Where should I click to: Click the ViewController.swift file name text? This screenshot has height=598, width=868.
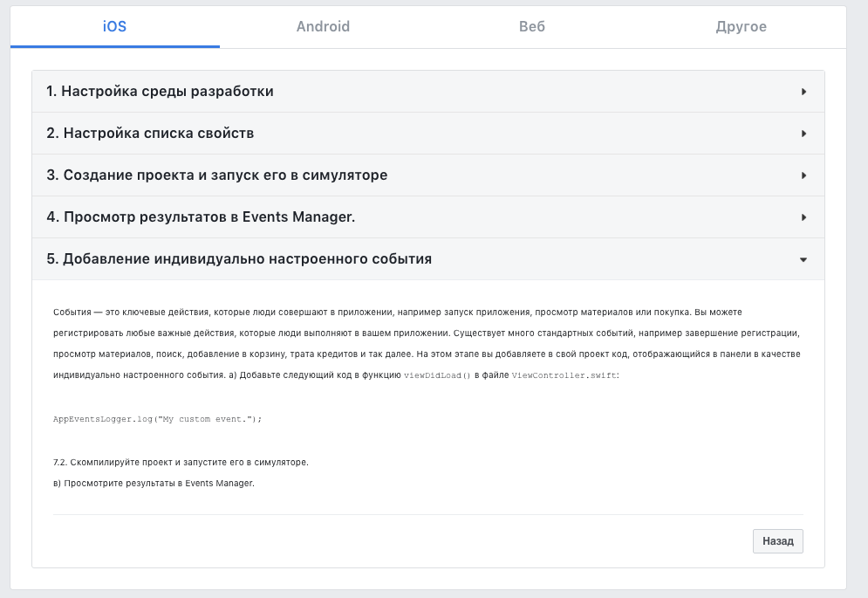(x=564, y=375)
